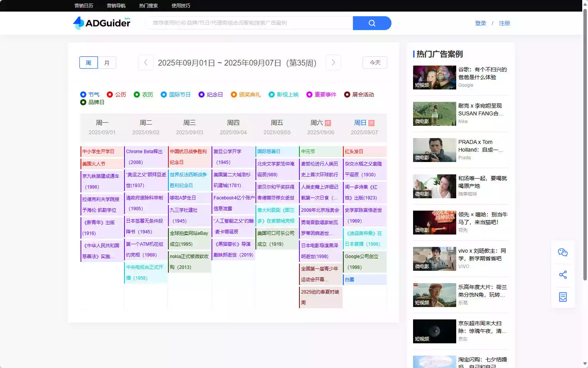The image size is (588, 368).
Task: Go to the previous week arrow
Action: click(146, 62)
